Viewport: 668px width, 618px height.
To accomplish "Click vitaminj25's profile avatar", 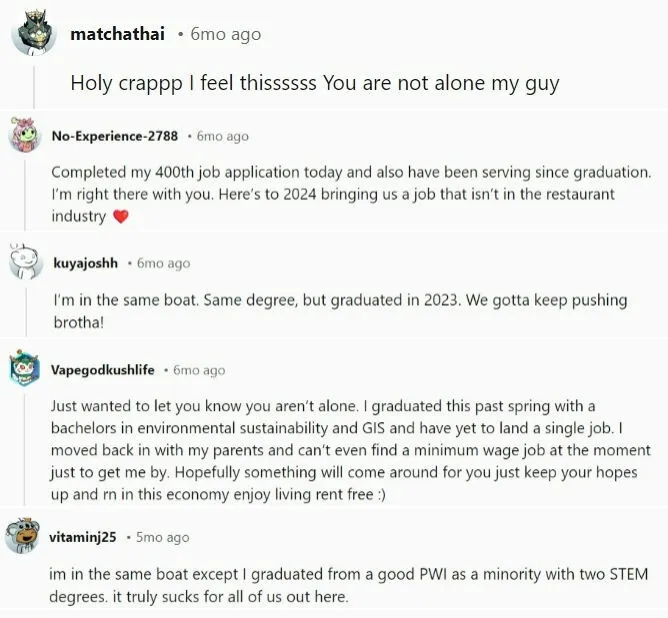I will click(25, 537).
